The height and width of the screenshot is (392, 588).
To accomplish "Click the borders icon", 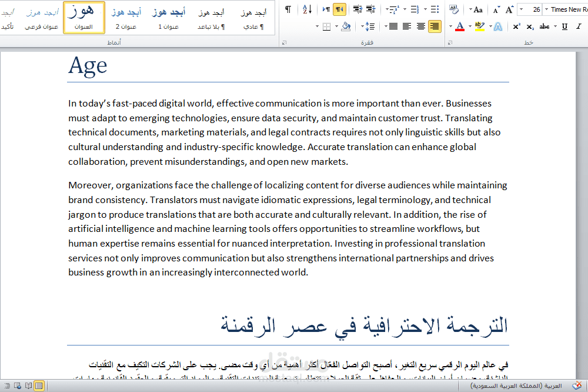I will [326, 26].
